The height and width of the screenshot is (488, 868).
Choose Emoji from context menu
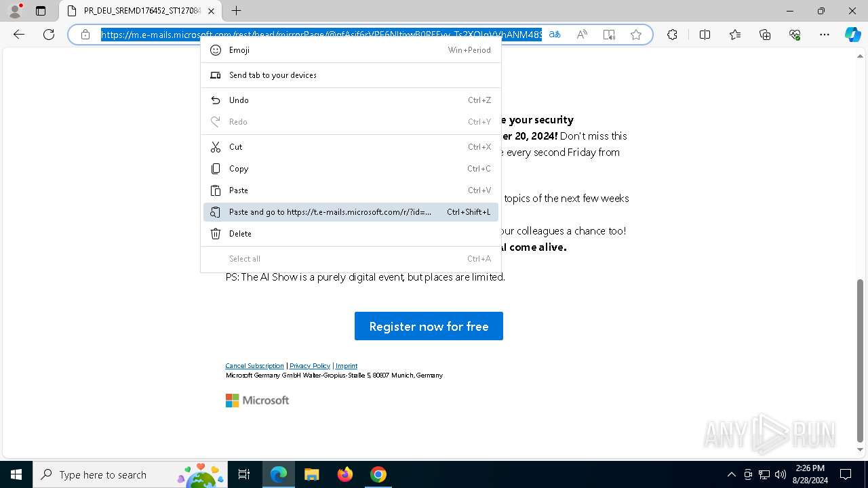coord(351,50)
